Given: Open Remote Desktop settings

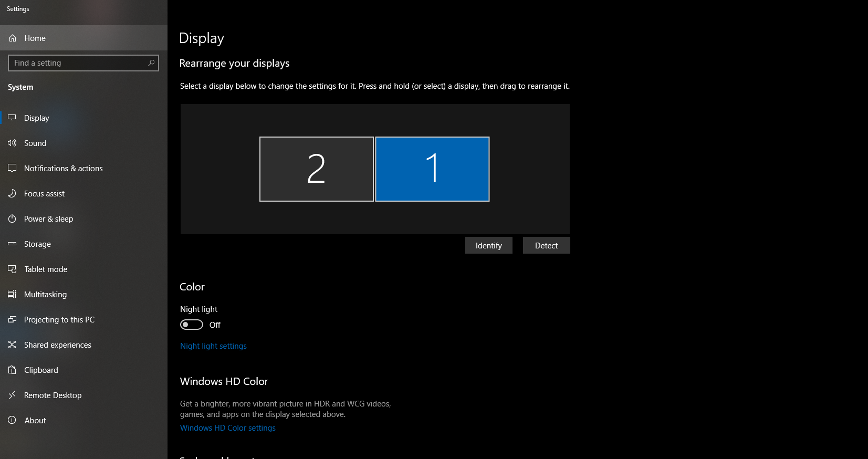Looking at the screenshot, I should pos(83,395).
